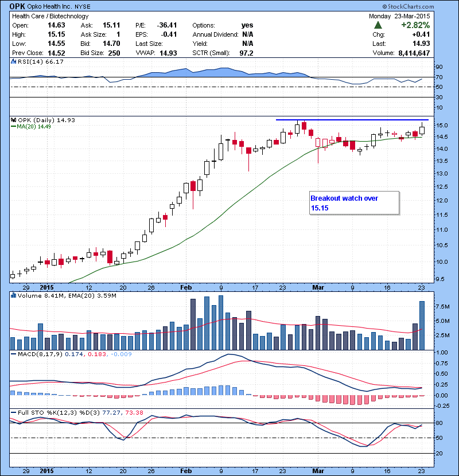
Task: Click the Annual Dividend label
Action: 215,34
